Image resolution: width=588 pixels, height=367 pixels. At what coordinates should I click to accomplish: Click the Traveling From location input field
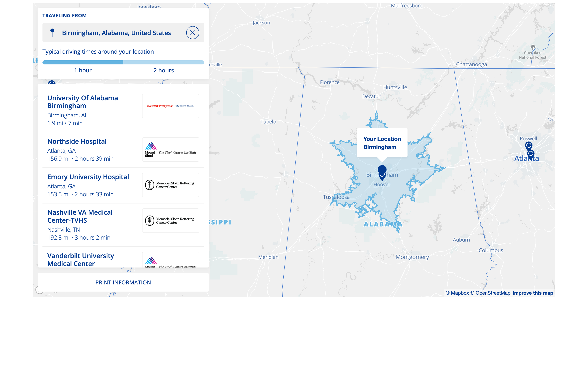(117, 33)
